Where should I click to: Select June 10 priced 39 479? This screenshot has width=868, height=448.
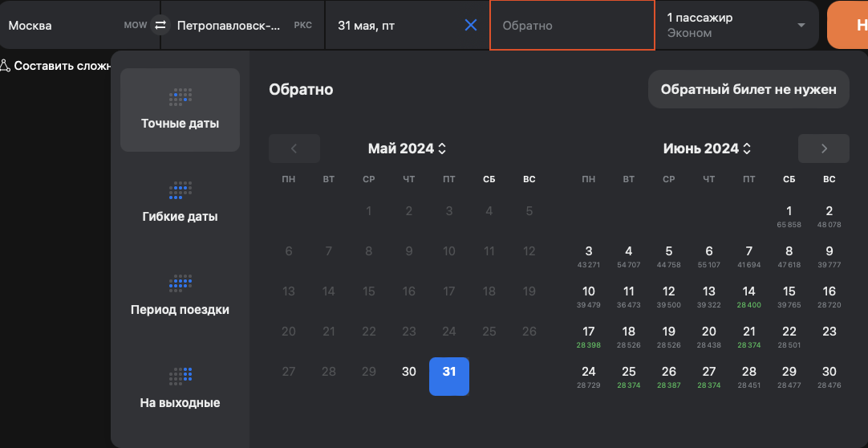(x=589, y=296)
